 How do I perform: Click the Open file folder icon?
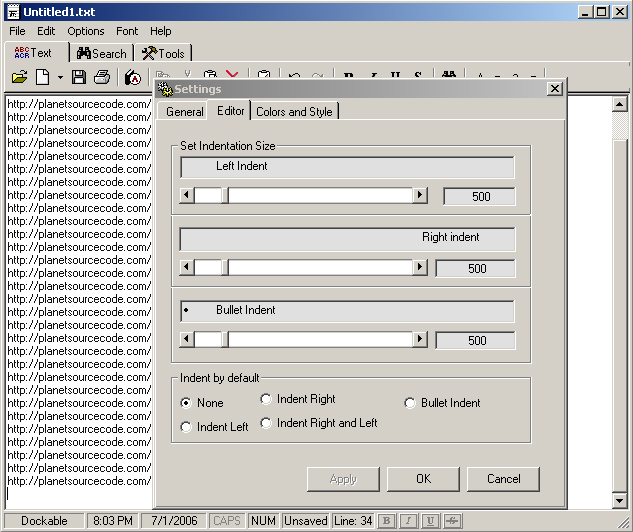(19, 77)
